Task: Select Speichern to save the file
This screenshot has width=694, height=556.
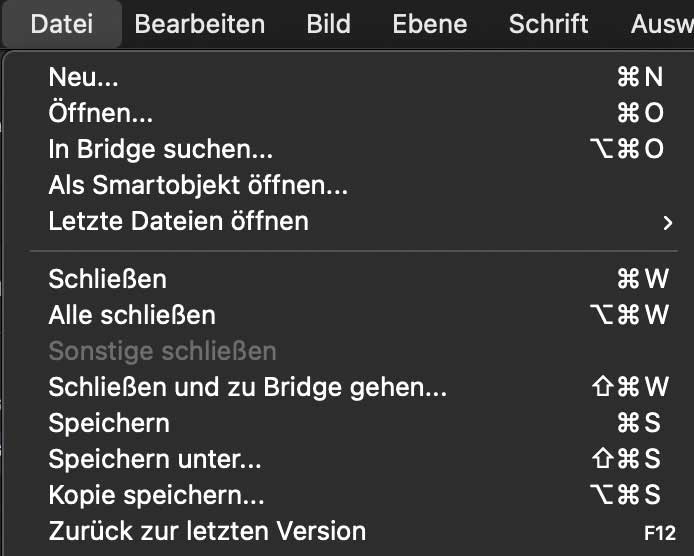Action: coord(109,423)
